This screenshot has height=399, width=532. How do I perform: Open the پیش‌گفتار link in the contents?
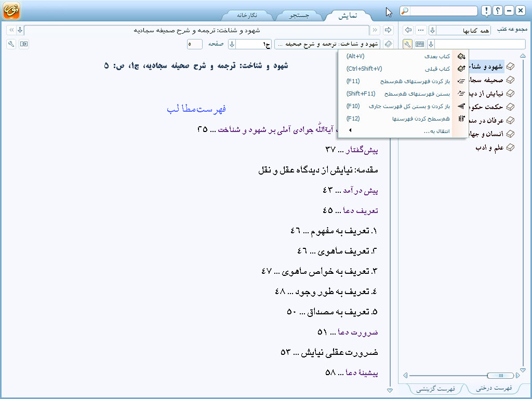[x=364, y=150]
